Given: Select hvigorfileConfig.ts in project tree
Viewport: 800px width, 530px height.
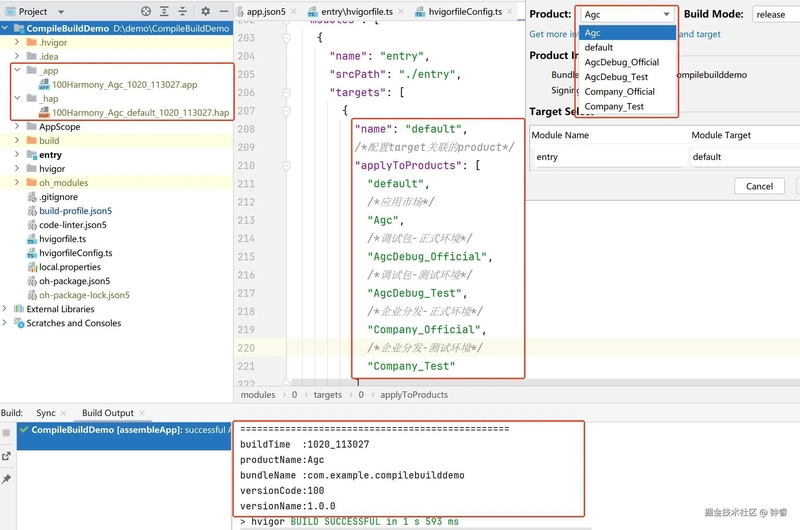Looking at the screenshot, I should [x=76, y=253].
